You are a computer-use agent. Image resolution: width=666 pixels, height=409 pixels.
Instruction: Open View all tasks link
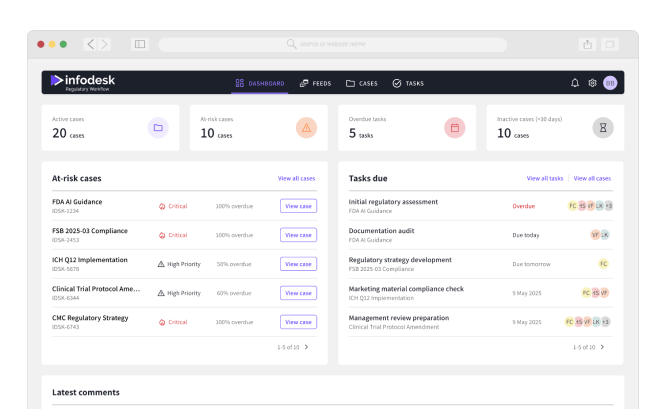click(545, 178)
